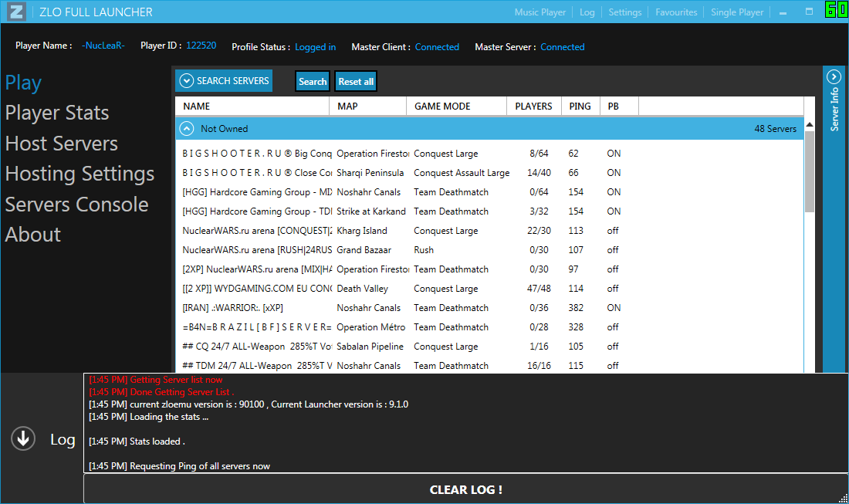This screenshot has height=504, width=849.
Task: Open the Music Player menu
Action: tap(540, 12)
